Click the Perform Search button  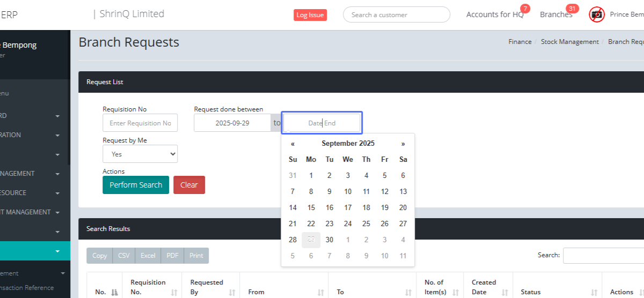click(x=136, y=185)
